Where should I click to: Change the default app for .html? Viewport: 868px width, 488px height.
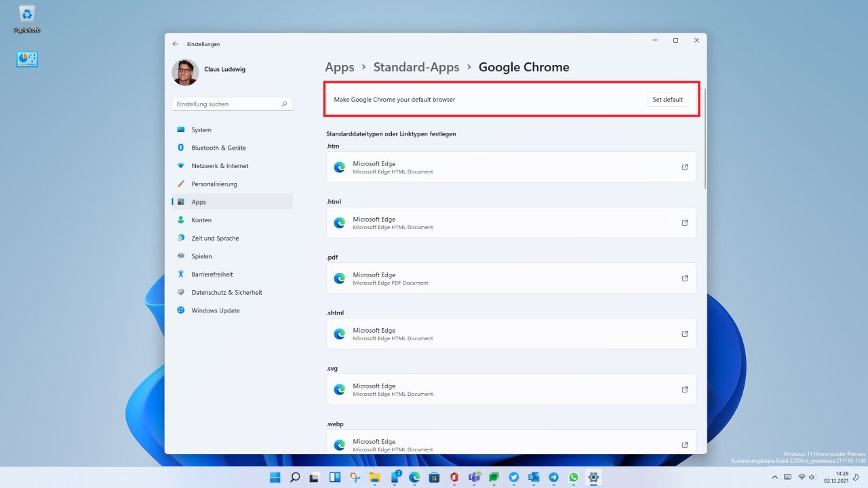[511, 222]
